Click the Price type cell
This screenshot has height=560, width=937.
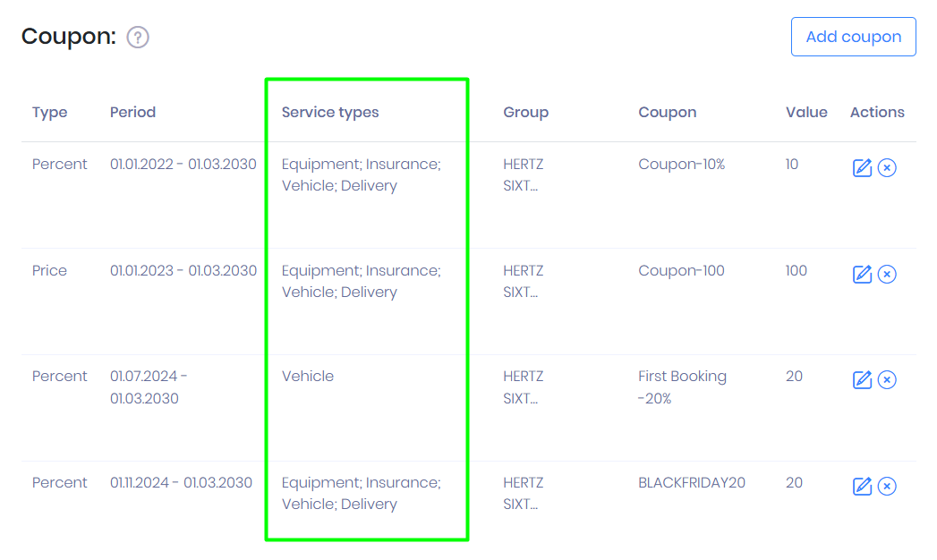[x=50, y=271]
